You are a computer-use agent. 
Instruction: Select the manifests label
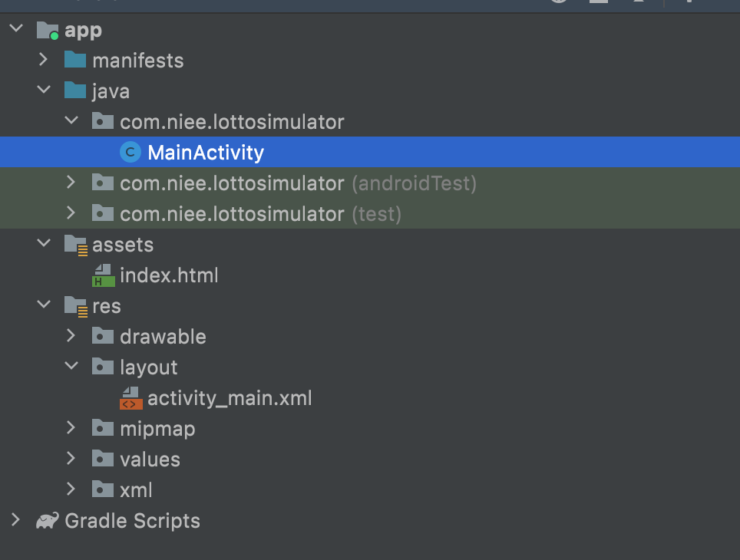[138, 61]
